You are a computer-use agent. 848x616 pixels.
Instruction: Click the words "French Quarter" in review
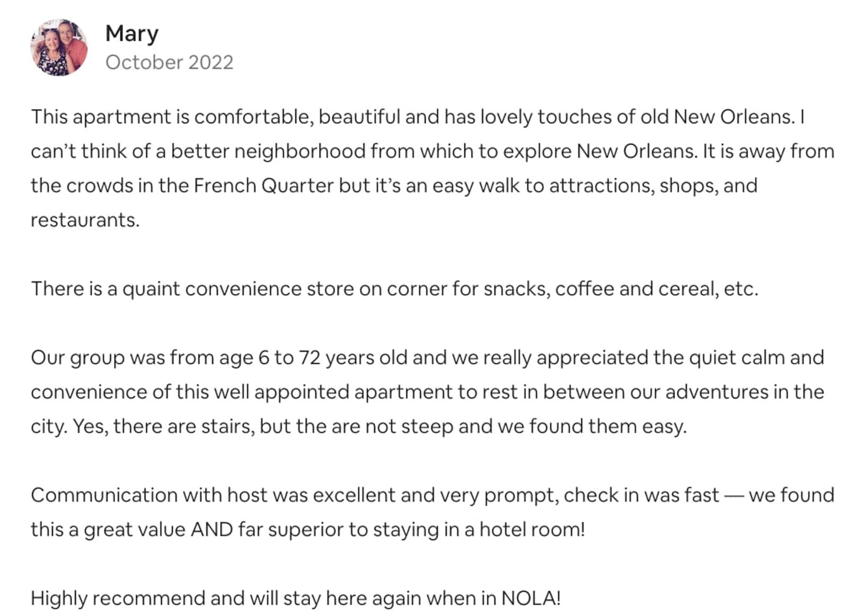263,185
